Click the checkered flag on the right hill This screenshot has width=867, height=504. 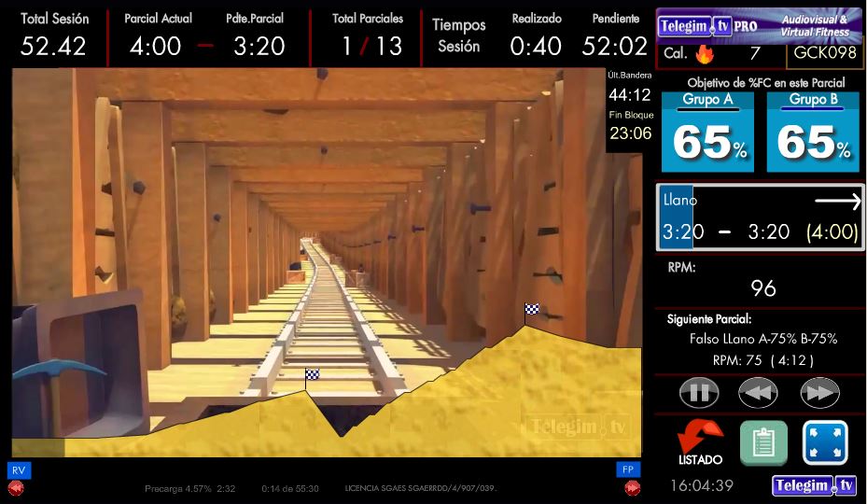click(x=531, y=310)
